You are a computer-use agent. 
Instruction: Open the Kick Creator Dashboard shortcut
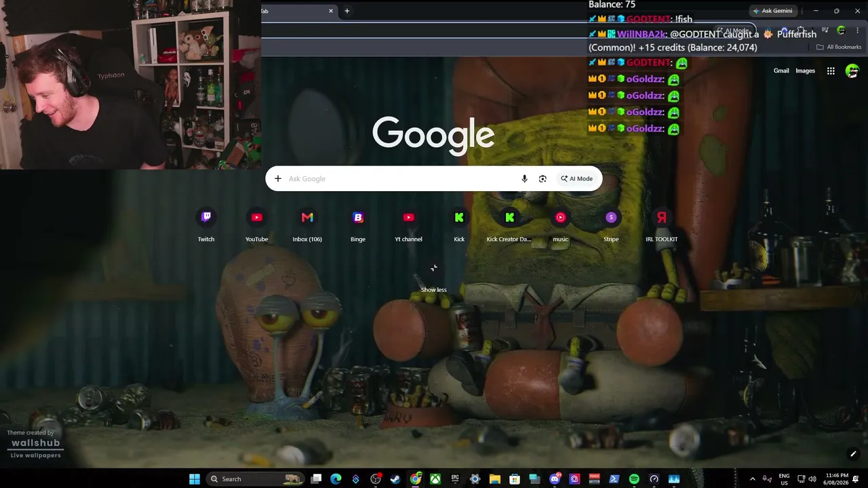coord(509,225)
